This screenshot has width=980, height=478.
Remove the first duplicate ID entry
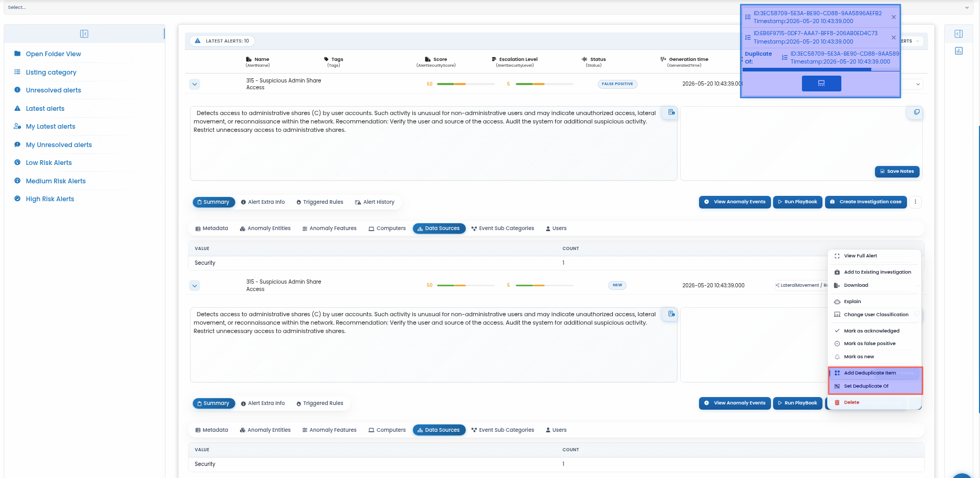click(x=893, y=17)
